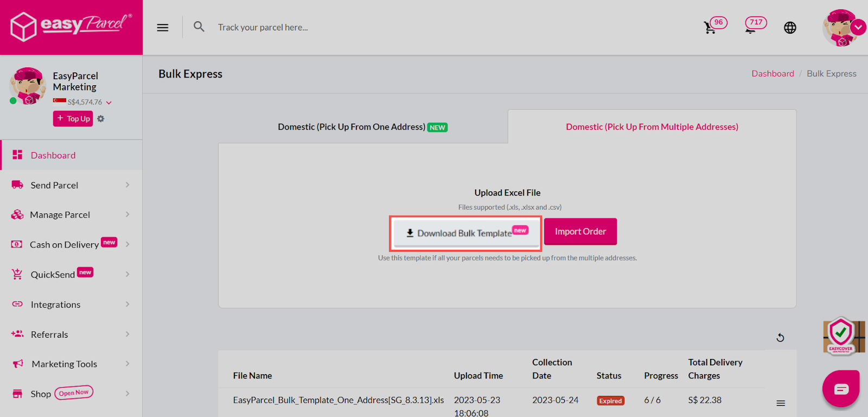Click the Shop storefront icon
This screenshot has width=868, height=417.
point(17,394)
